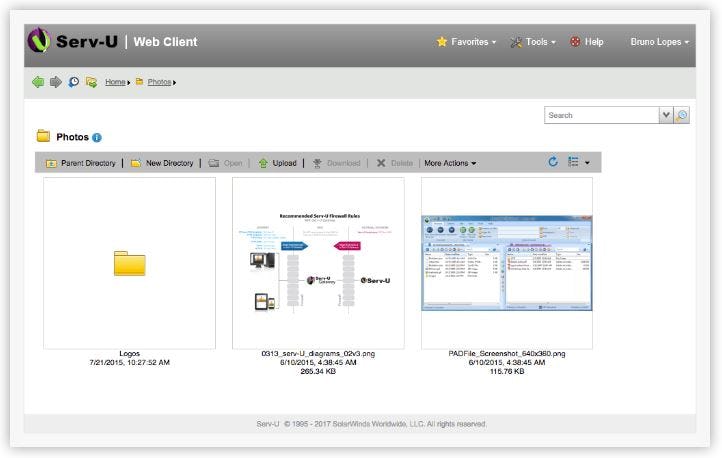Click the 115.76 KB file size text
This screenshot has width=722, height=458.
click(x=507, y=371)
